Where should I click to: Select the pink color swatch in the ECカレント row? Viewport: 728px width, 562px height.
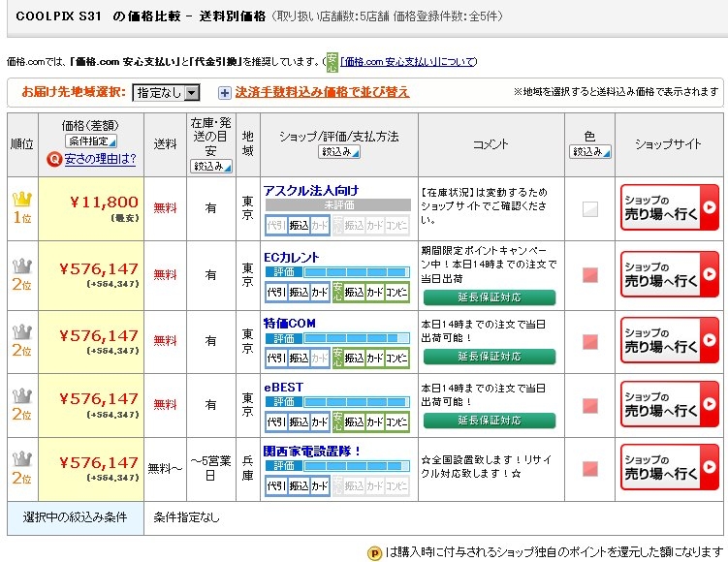(590, 275)
